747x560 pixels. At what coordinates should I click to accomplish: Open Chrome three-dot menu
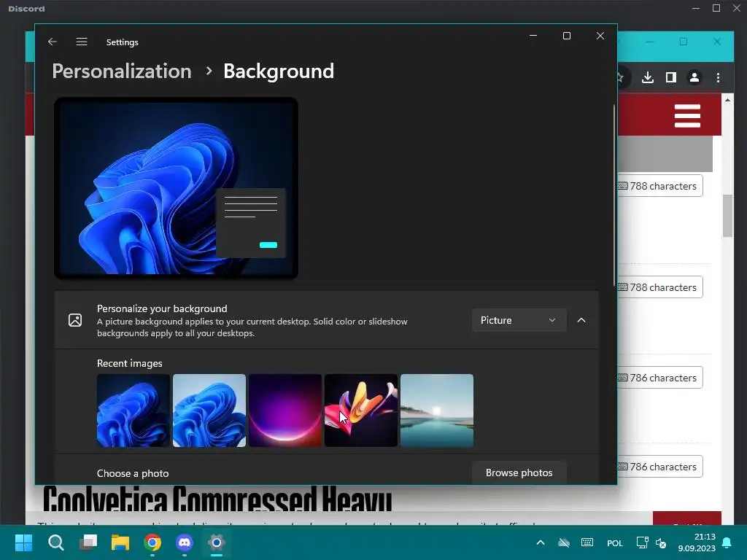click(718, 77)
